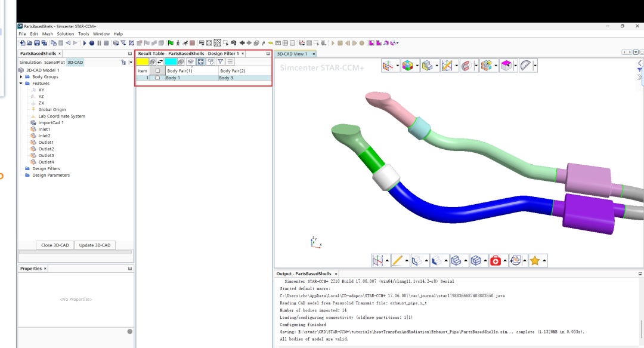The image size is (644, 348).
Task: Select the Design Parameters node
Action: (x=51, y=175)
